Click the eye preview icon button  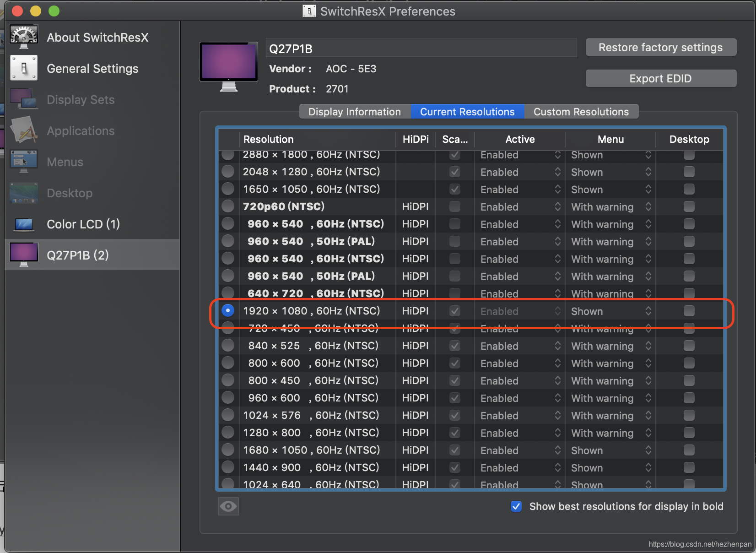click(228, 506)
